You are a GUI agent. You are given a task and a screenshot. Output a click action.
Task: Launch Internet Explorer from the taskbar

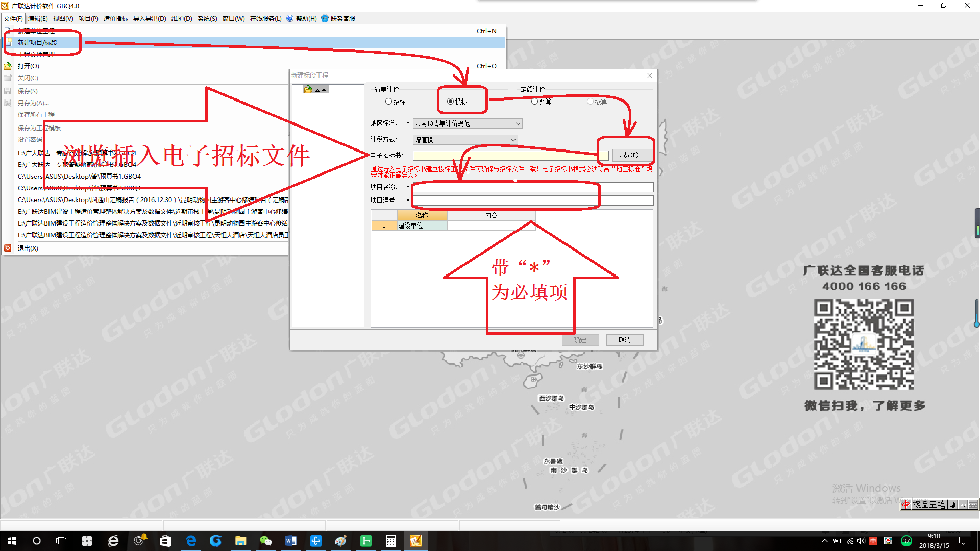click(x=113, y=541)
